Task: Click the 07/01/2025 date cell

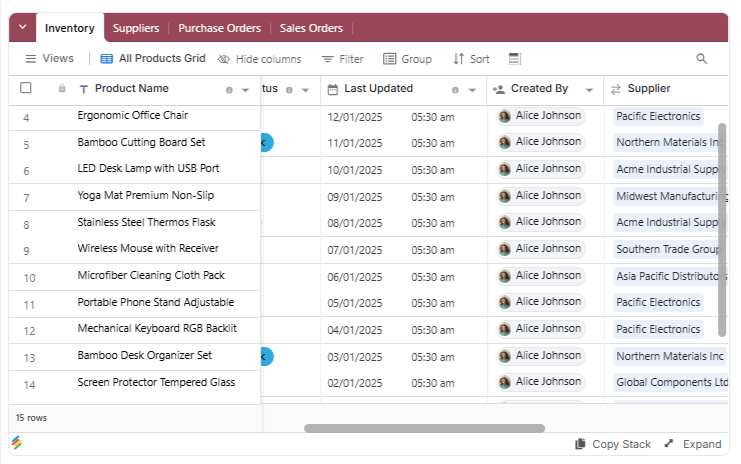Action: (355, 250)
